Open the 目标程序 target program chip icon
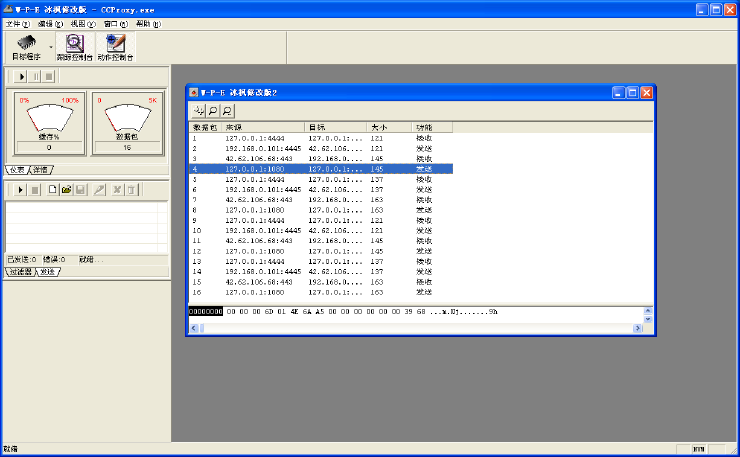The image size is (740, 457). point(26,47)
